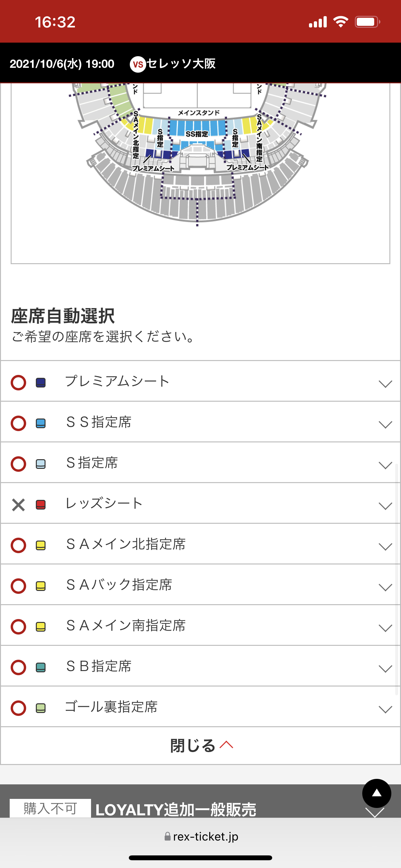The image size is (401, 868).
Task: Tap the 購入不可 label badge
Action: 50,808
